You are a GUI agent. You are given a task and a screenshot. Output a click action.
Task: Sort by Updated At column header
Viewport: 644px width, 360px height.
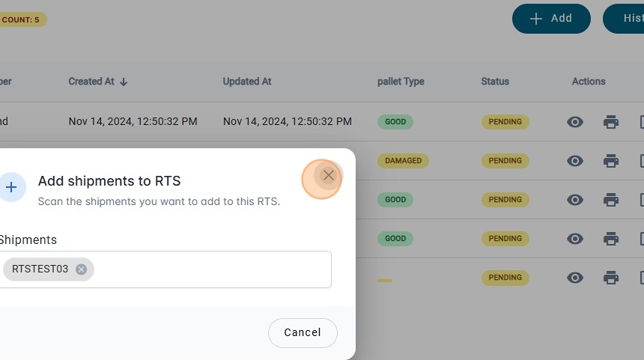(247, 82)
